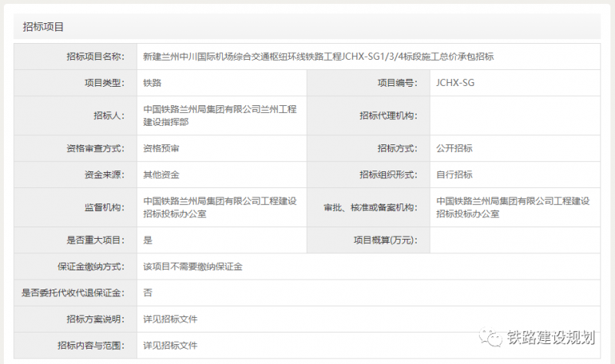615x364 pixels.
Task: Click the 该项目不需要缴纳保证金 text
Action: point(193,266)
